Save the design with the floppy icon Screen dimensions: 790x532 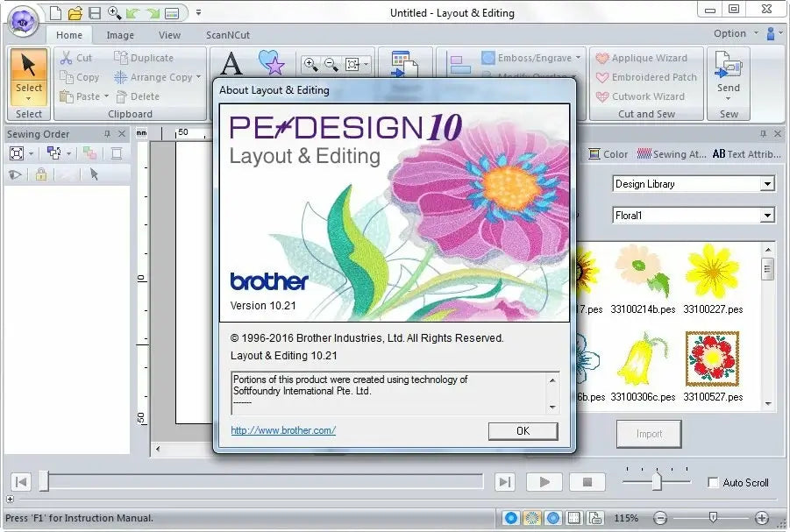[94, 13]
